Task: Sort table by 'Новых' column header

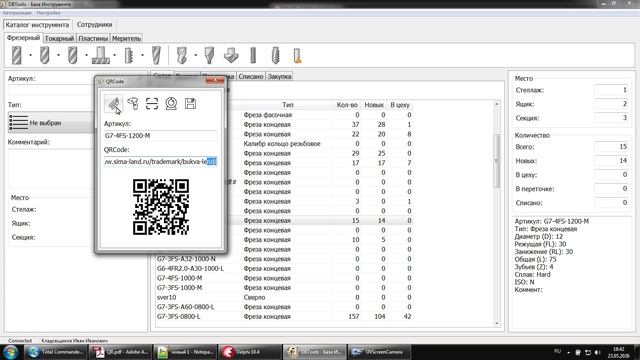Action: (374, 105)
